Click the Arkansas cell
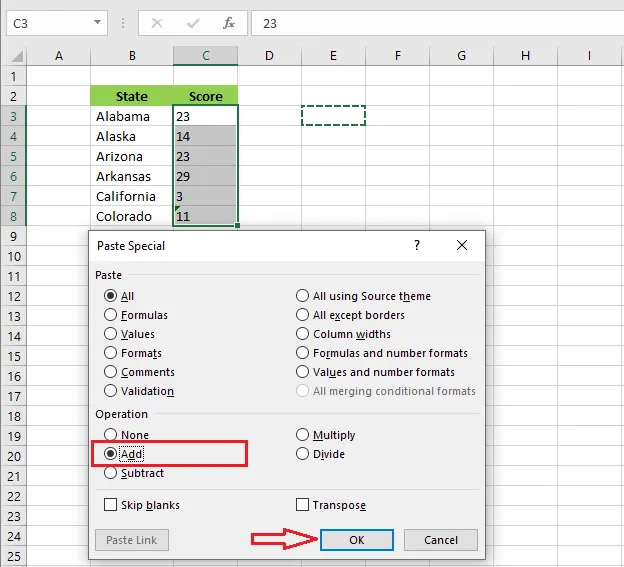The width and height of the screenshot is (624, 567). [x=132, y=176]
